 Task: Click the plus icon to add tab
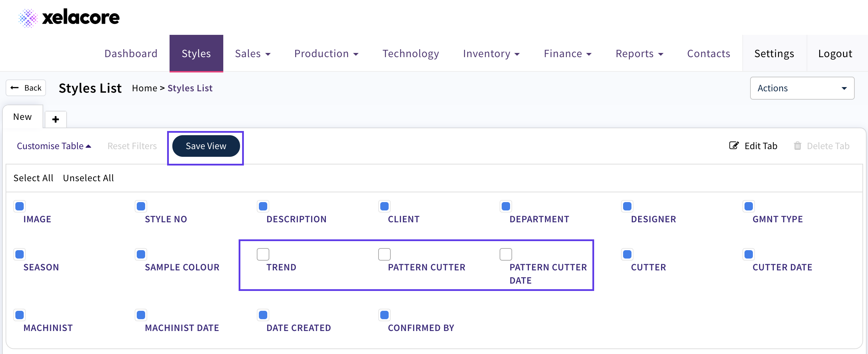[55, 120]
